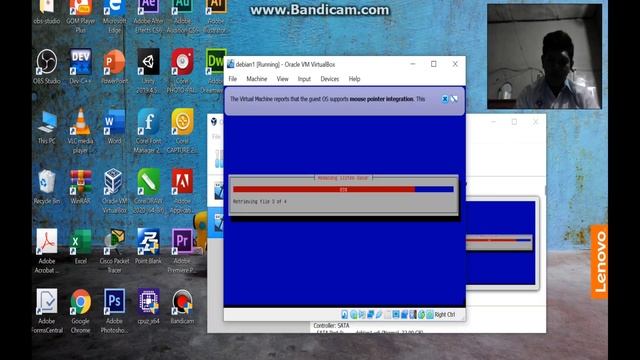640x360 pixels.
Task: Click the mouse pointer integration message text
Action: pos(327,99)
